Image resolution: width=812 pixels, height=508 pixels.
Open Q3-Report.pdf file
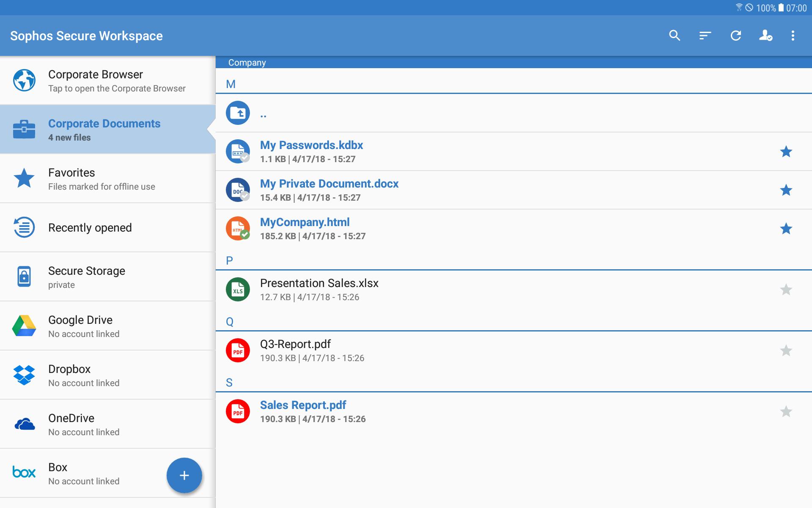tap(514, 351)
